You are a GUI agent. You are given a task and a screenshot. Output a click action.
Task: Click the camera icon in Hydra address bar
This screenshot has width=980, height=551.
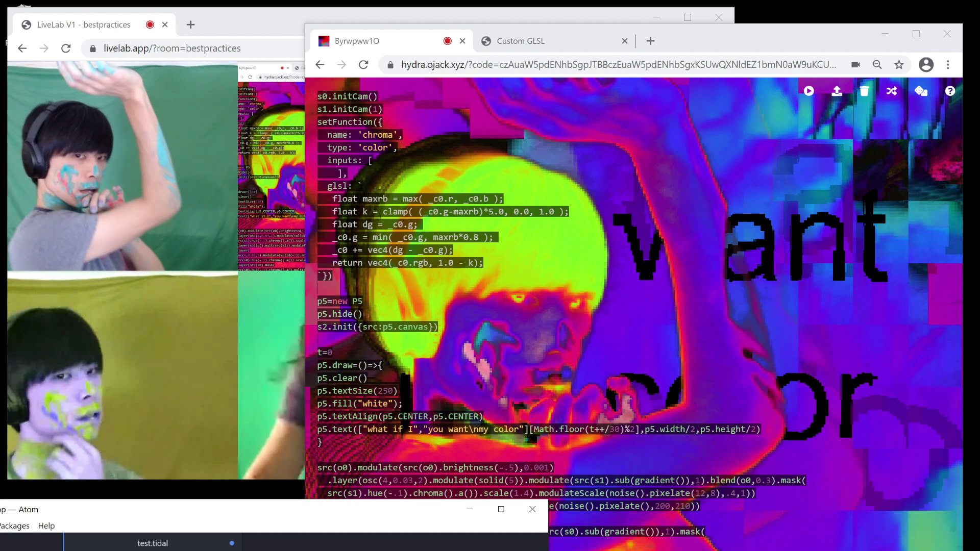coord(855,65)
